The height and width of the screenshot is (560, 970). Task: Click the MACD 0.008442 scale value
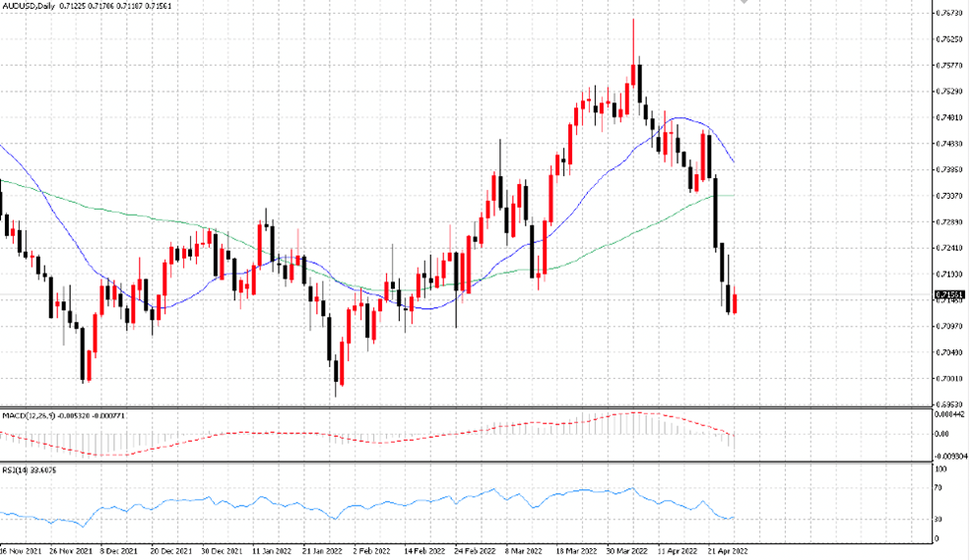[x=949, y=414]
